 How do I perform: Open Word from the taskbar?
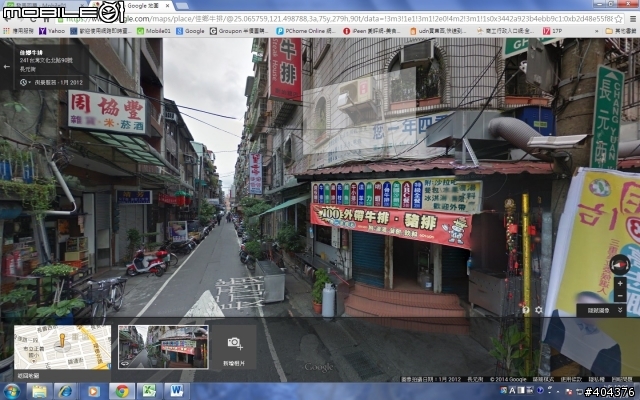[x=177, y=391]
